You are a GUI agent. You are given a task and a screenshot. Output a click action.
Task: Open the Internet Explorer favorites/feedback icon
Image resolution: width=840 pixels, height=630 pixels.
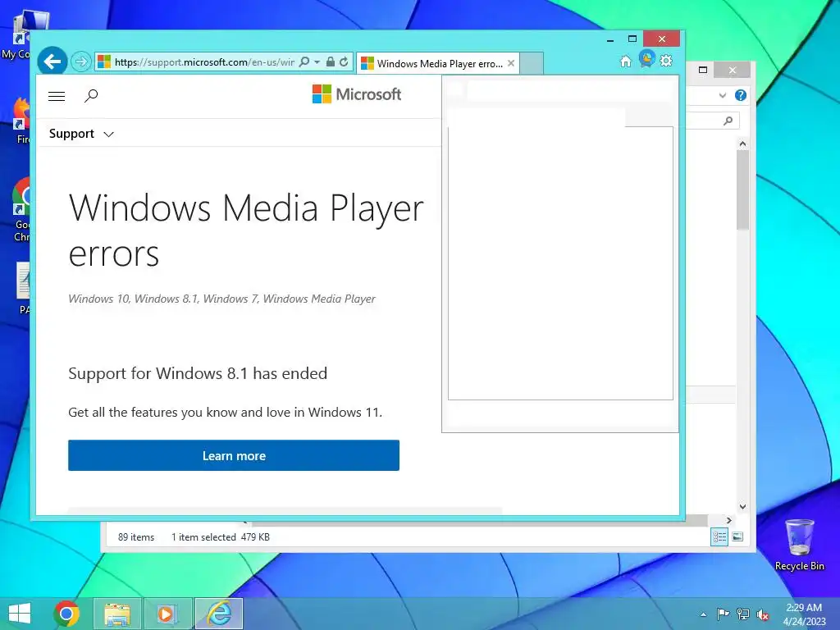646,59
